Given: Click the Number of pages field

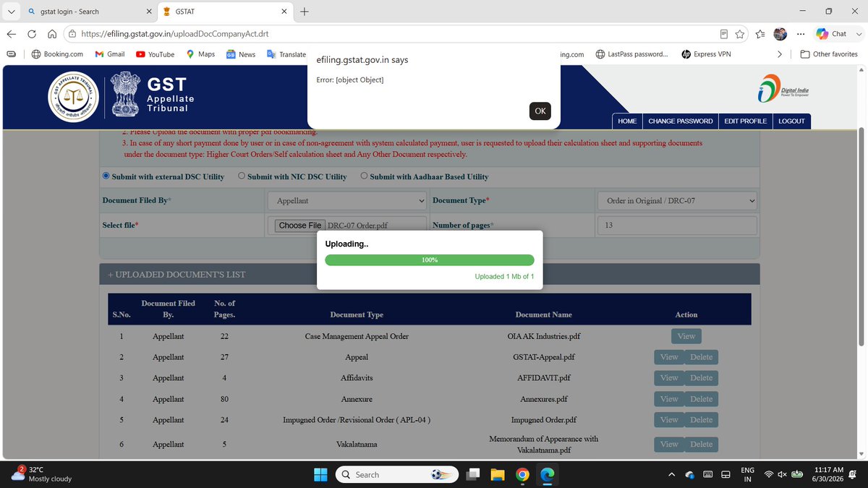Looking at the screenshot, I should (677, 226).
